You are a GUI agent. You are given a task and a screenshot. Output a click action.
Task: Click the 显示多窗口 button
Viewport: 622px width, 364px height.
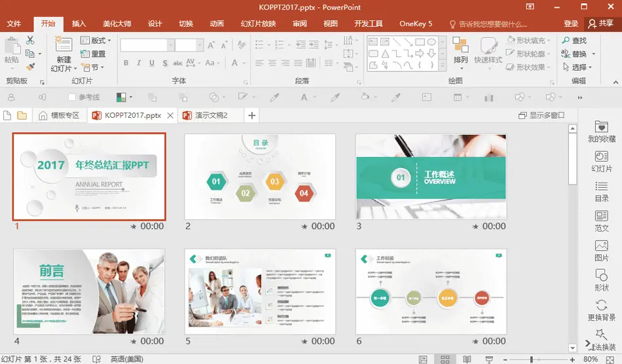tap(541, 115)
